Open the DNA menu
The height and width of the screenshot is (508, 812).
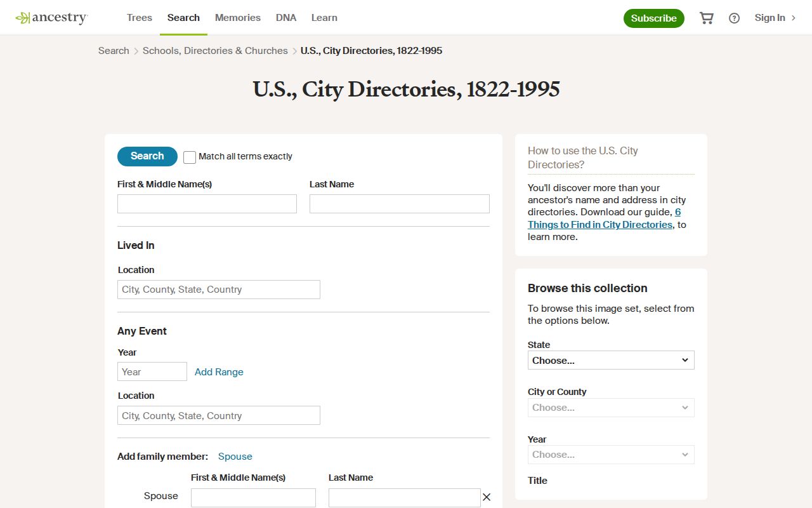click(286, 18)
